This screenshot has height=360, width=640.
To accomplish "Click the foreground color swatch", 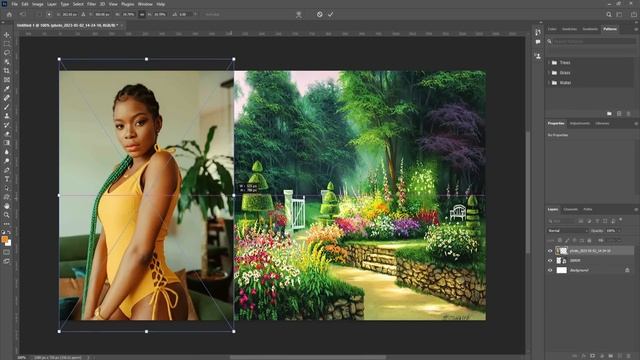I will (4, 239).
